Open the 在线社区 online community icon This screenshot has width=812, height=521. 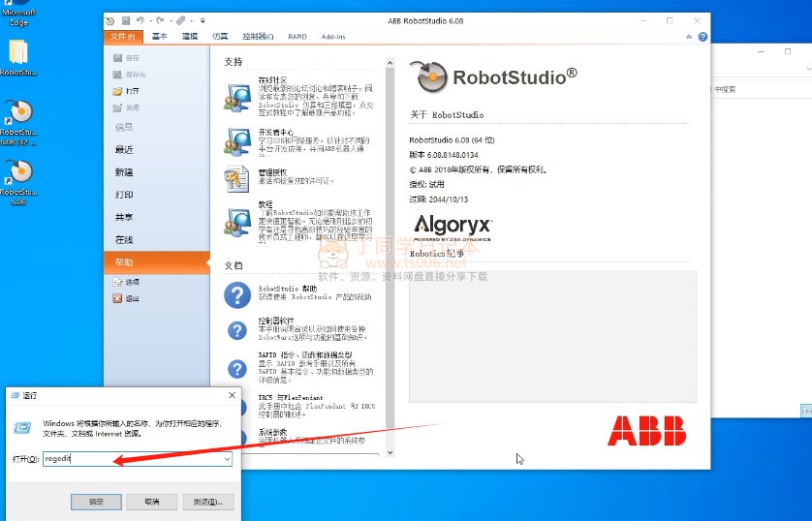click(236, 95)
